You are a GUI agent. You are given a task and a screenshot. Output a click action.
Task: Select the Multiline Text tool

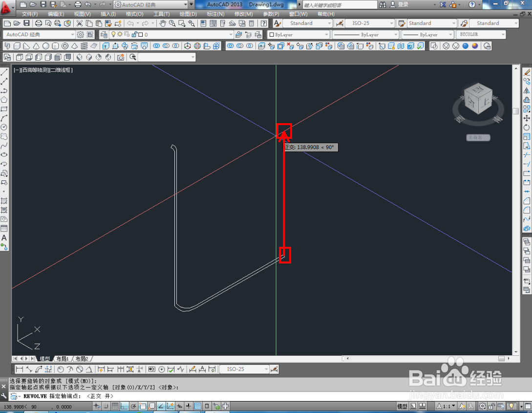tap(4, 238)
